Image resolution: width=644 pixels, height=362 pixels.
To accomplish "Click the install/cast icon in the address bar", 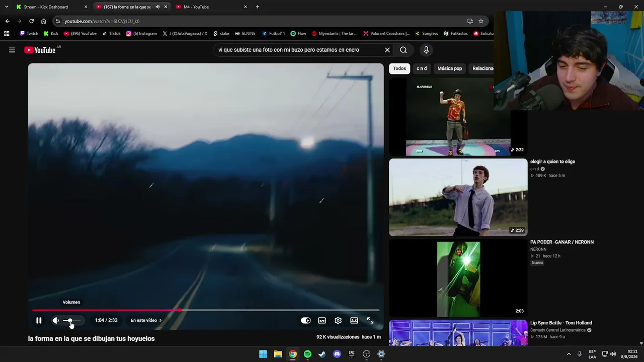I will [470, 21].
